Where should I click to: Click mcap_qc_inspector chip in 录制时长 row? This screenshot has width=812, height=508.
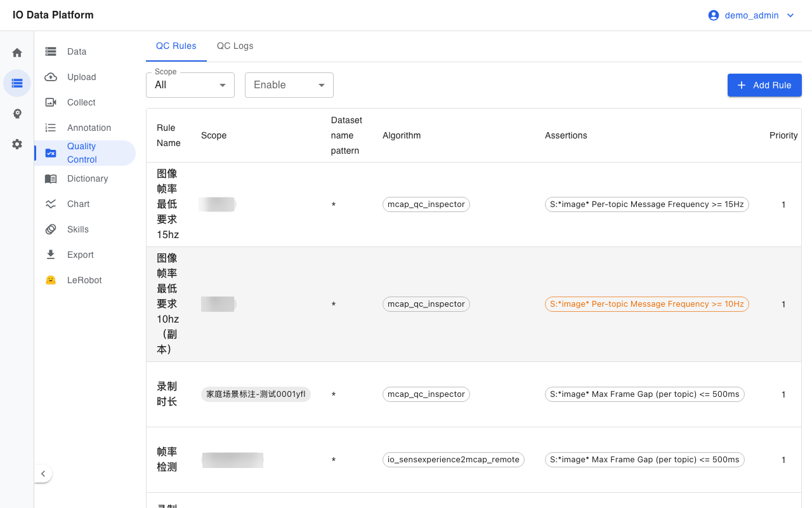click(426, 394)
